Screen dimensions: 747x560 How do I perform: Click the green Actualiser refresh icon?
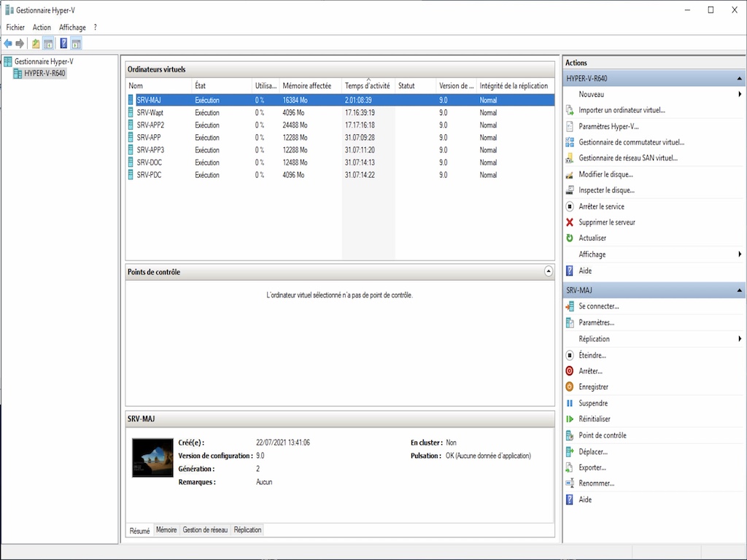(570, 238)
